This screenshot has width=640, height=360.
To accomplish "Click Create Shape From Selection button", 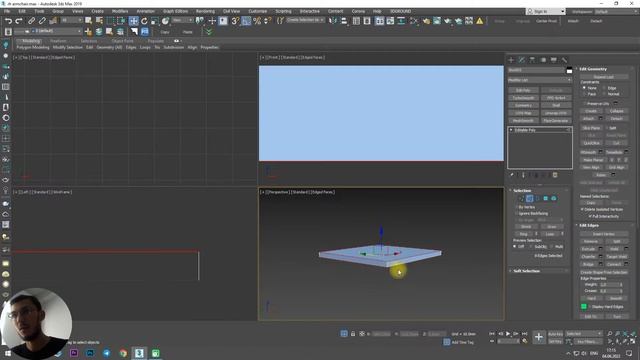I will (604, 272).
